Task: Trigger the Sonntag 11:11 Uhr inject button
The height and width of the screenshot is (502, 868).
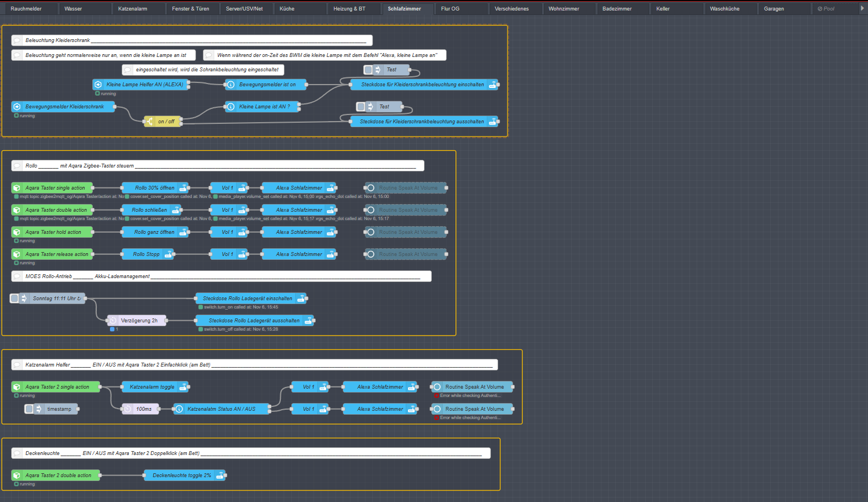Action: pyautogui.click(x=15, y=299)
